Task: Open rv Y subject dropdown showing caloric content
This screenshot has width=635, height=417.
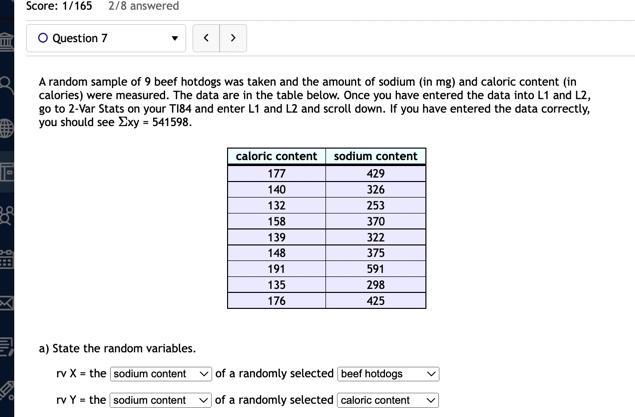Action: [388, 400]
